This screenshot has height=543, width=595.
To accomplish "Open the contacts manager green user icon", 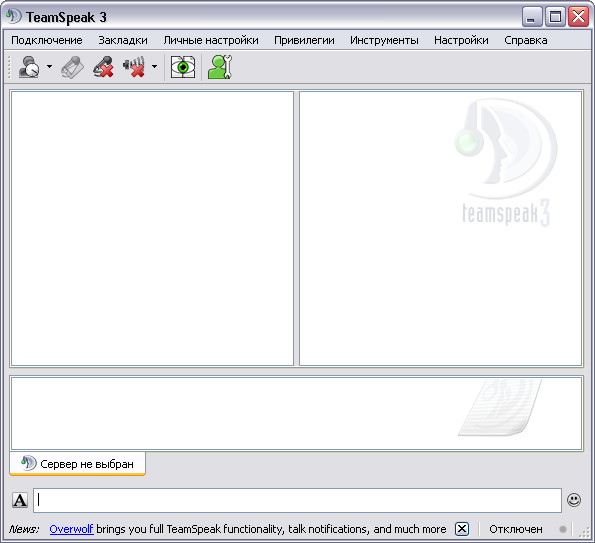I will coord(220,67).
